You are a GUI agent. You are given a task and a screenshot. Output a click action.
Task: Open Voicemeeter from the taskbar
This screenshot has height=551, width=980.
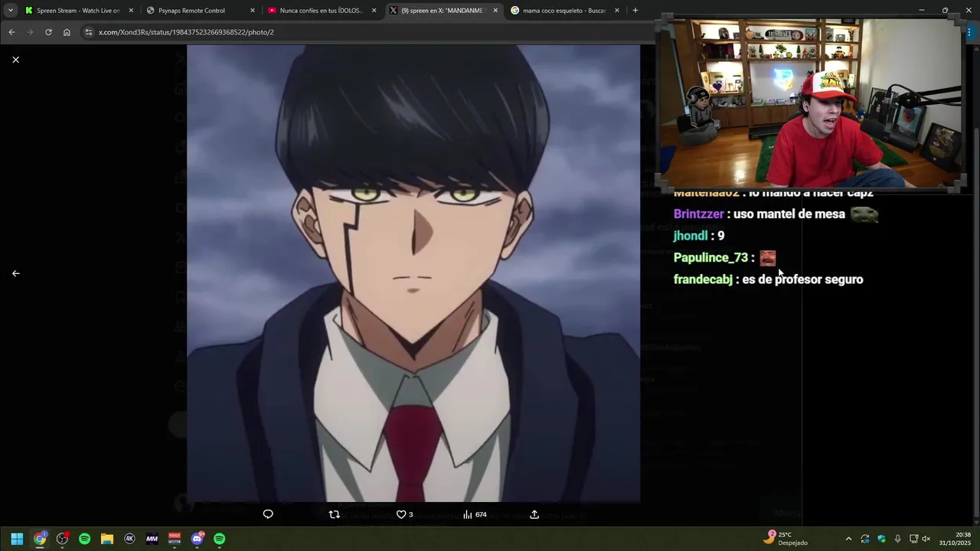175,539
